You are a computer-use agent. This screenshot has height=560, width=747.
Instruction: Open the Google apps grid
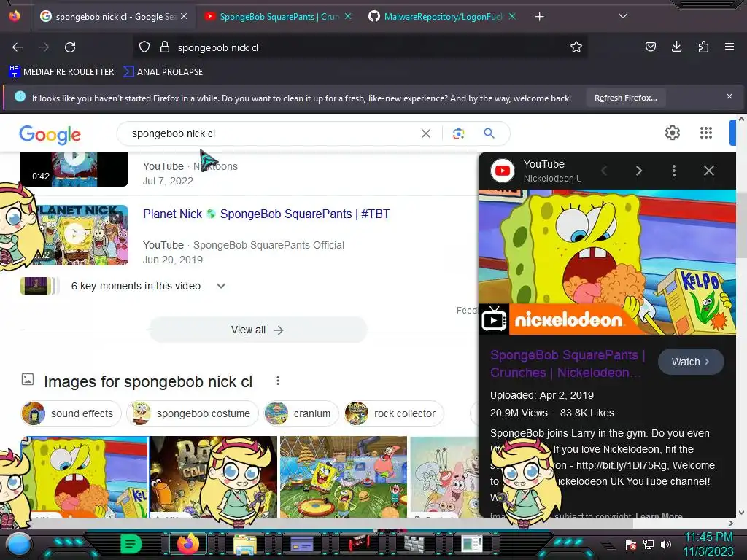pyautogui.click(x=706, y=133)
